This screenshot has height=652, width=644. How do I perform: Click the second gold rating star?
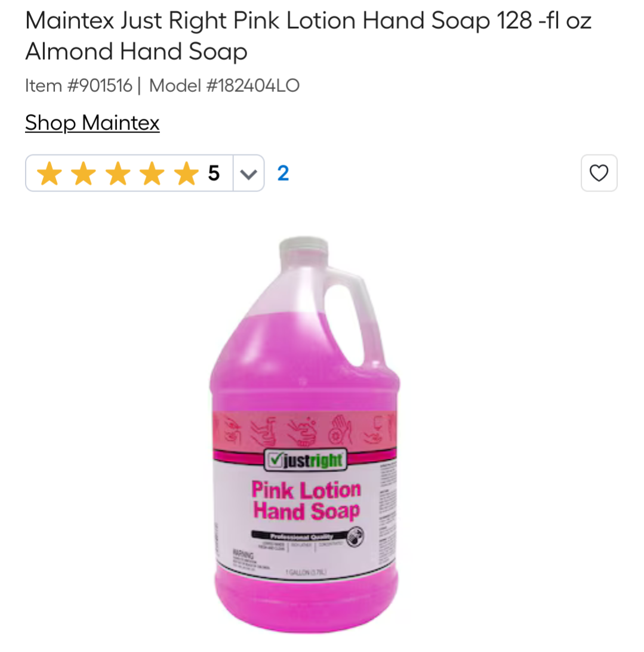[x=84, y=174]
